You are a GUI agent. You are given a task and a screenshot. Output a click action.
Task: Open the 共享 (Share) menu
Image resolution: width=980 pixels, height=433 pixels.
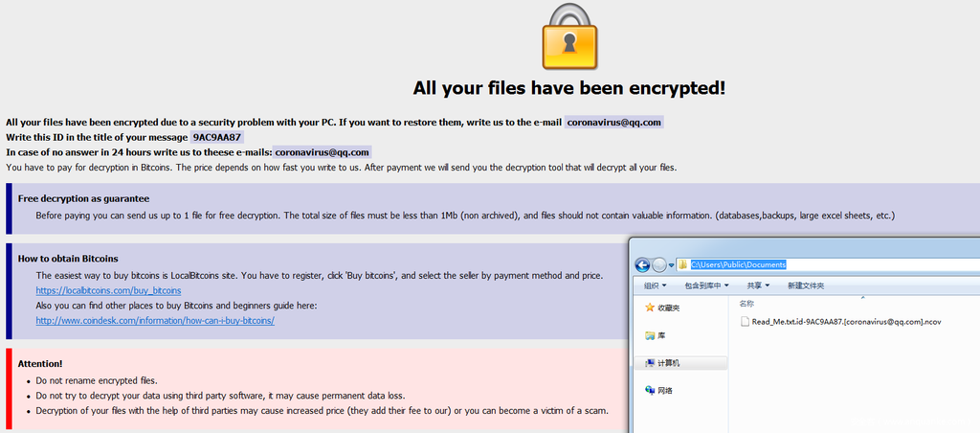pyautogui.click(x=758, y=285)
